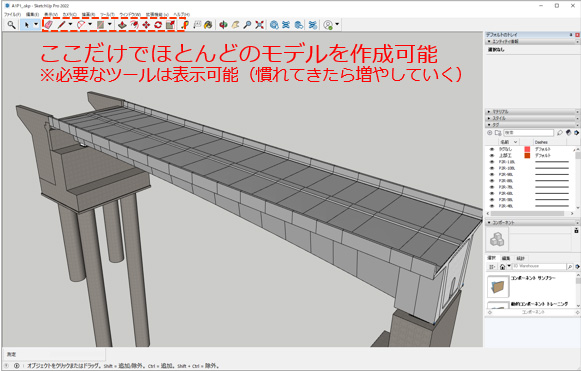Viewport: 581px width, 371px height.
Task: Collapse the タグ panel
Action: click(x=532, y=125)
